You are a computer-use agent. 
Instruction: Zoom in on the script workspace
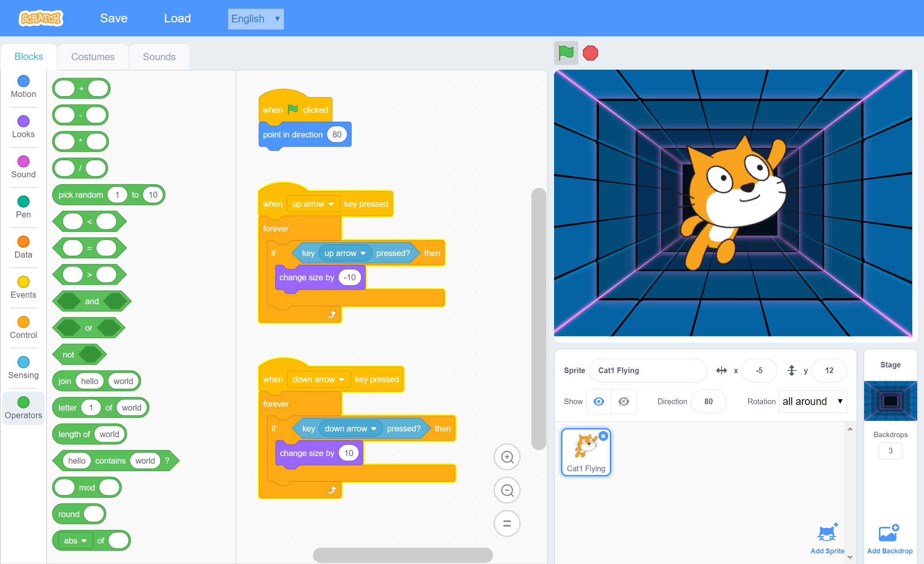pos(507,457)
